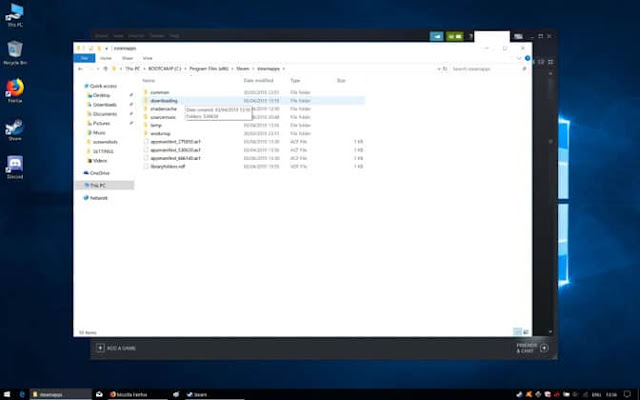This screenshot has height=400, width=640.
Task: Select Desktop in navigation pane
Action: [x=101, y=95]
